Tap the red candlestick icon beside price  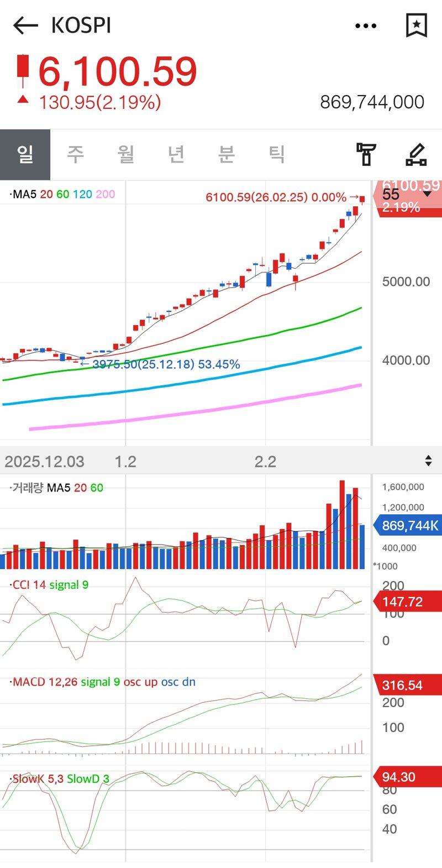23,71
